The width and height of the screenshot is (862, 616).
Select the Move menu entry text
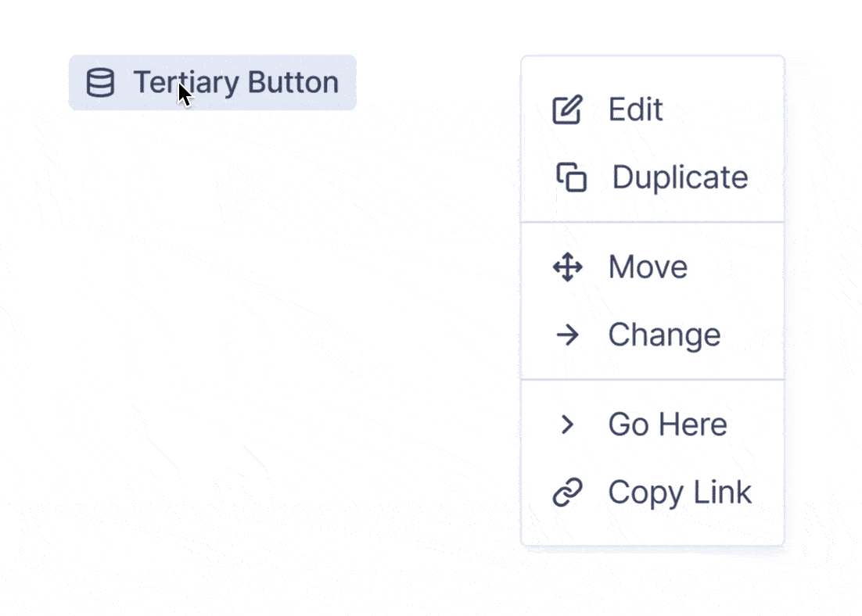point(648,267)
